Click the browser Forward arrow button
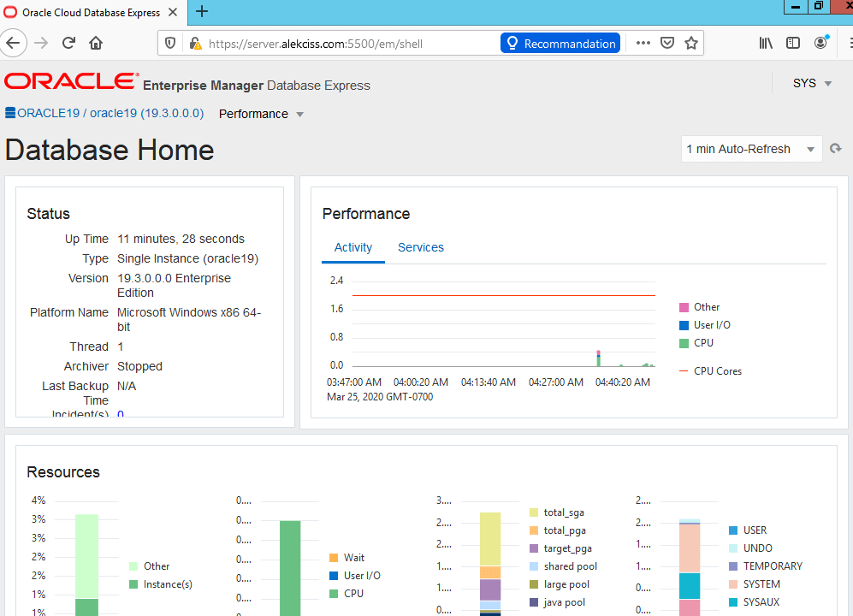The image size is (853, 616). pyautogui.click(x=41, y=43)
